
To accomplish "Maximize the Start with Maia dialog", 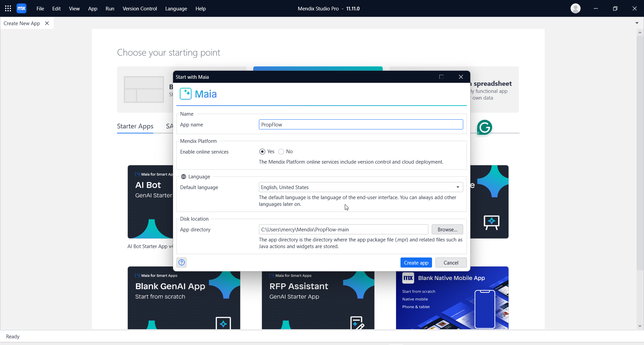I will 441,77.
